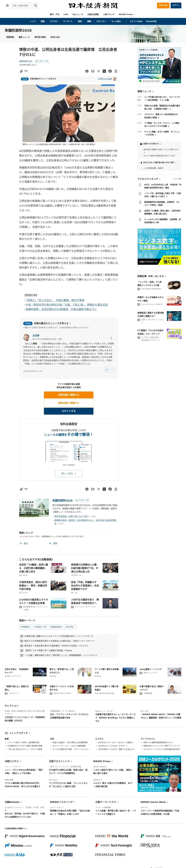The image size is (186, 868).
Task: Click the top Facebook share icon
Action: (x=110, y=71)
